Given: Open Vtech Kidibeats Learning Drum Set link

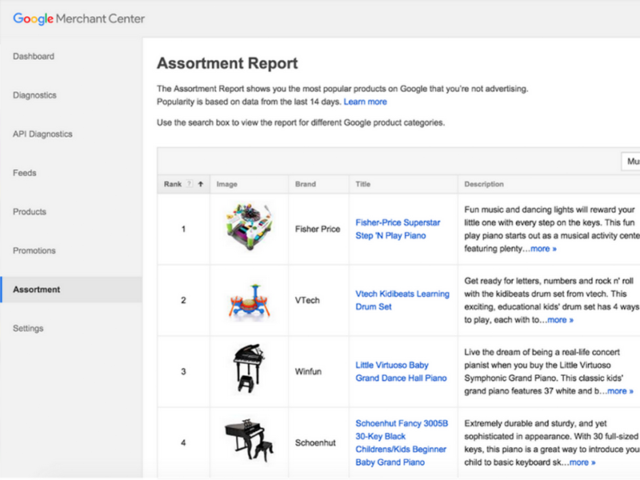Looking at the screenshot, I should (x=402, y=300).
